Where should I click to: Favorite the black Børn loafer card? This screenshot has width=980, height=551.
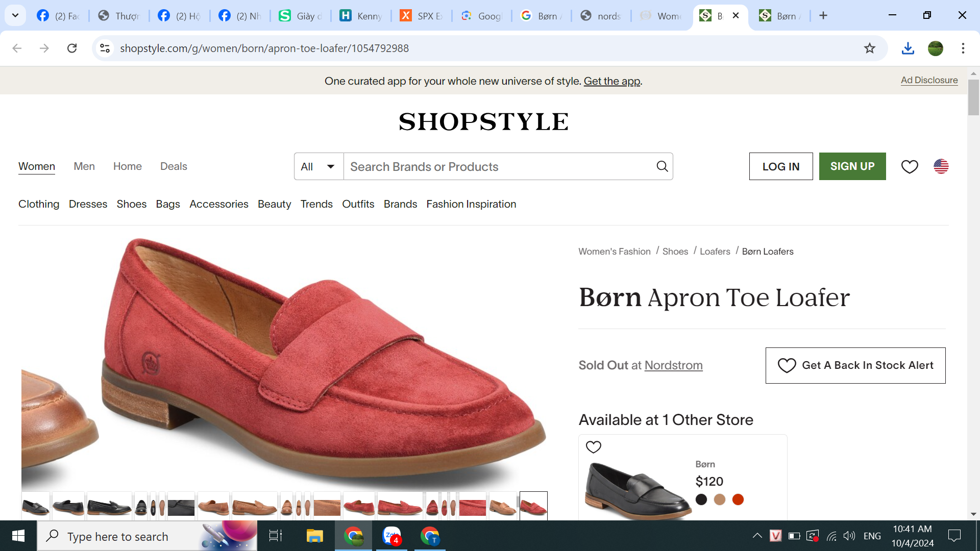[x=594, y=447]
